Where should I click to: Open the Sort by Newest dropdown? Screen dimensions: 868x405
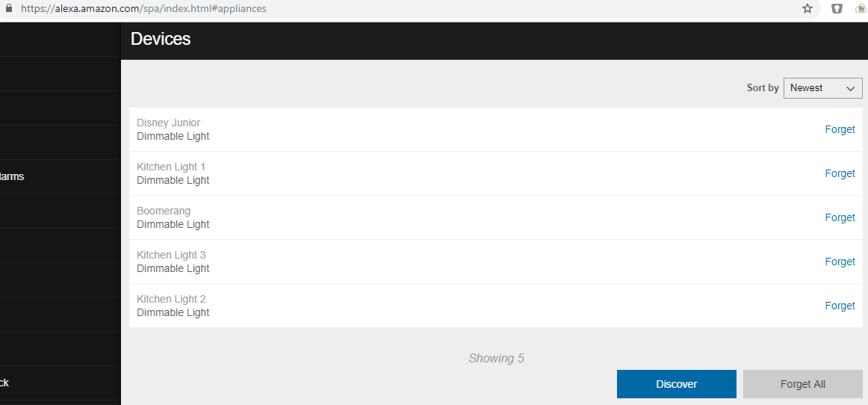(822, 88)
